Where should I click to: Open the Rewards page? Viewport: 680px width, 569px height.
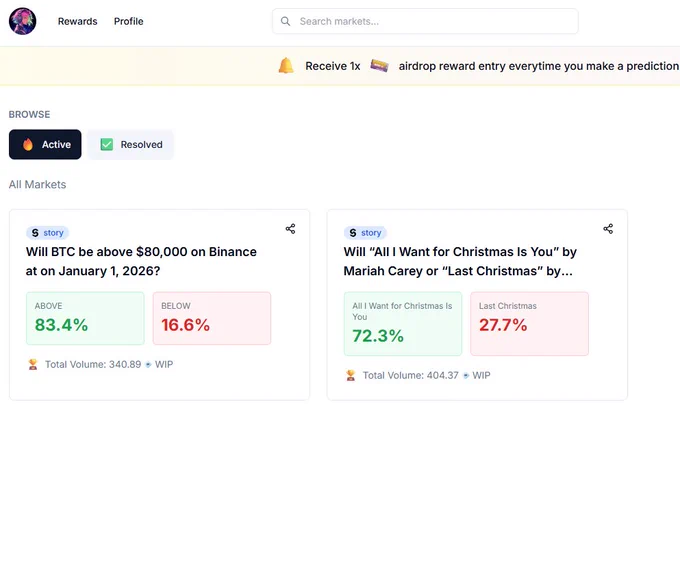[78, 21]
